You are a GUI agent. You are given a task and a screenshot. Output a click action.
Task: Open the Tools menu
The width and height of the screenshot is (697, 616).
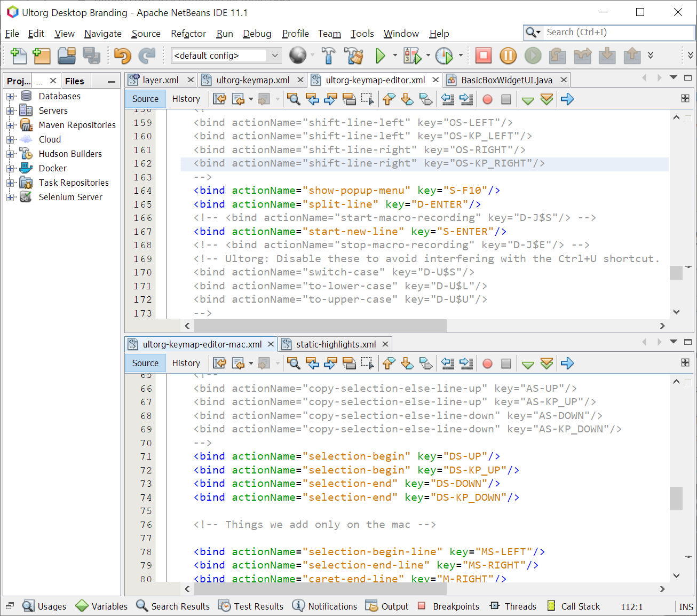[x=362, y=34]
